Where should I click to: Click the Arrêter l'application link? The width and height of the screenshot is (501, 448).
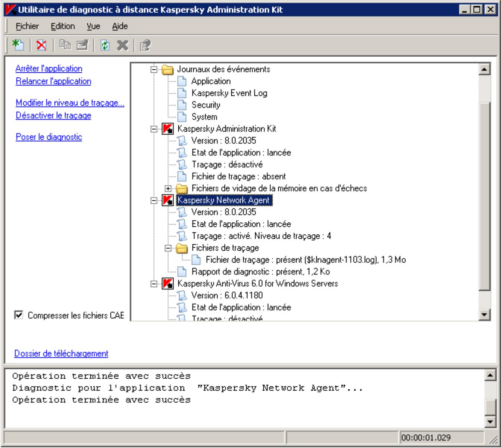click(x=49, y=69)
